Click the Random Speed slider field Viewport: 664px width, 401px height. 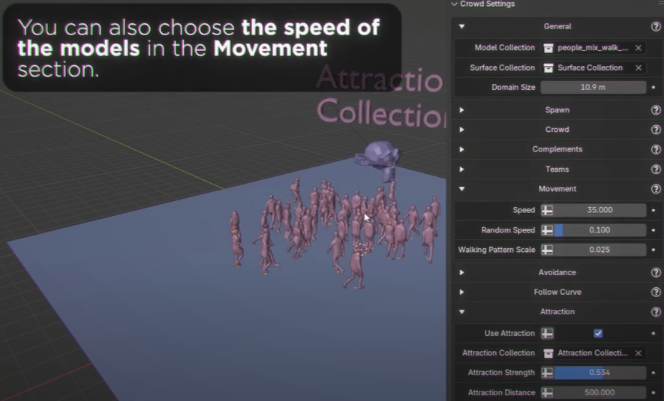[x=598, y=230]
